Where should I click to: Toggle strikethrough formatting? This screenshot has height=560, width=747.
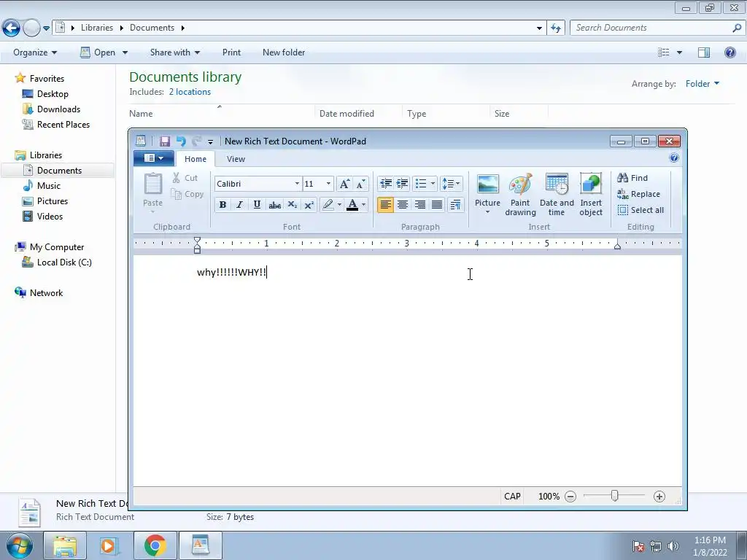274,205
